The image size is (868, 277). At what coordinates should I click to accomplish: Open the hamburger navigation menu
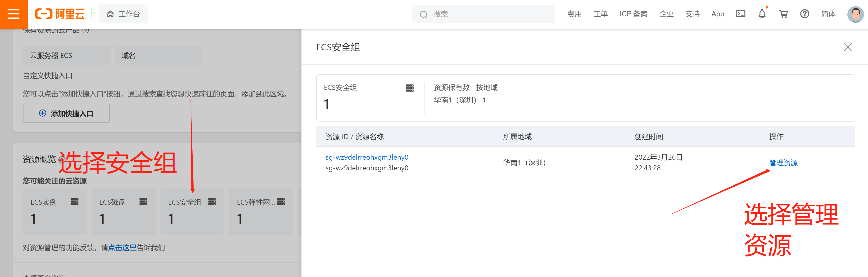point(14,14)
